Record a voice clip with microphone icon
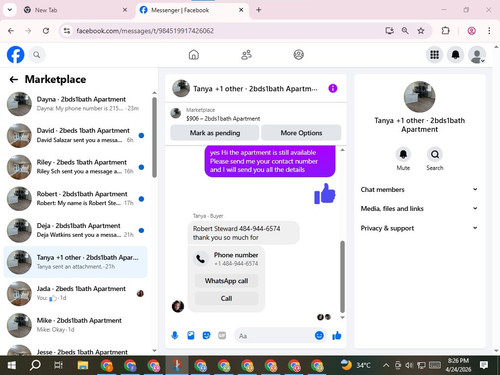 pyautogui.click(x=175, y=335)
